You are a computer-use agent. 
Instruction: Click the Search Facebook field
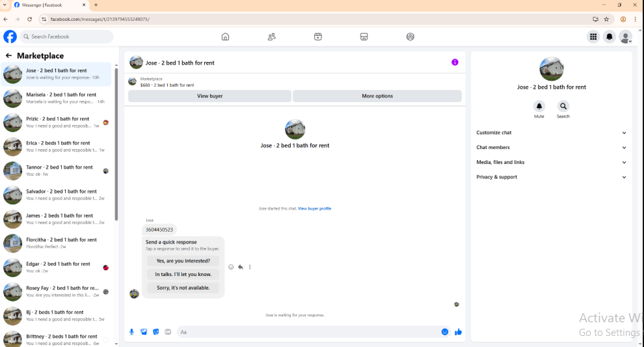pyautogui.click(x=66, y=36)
